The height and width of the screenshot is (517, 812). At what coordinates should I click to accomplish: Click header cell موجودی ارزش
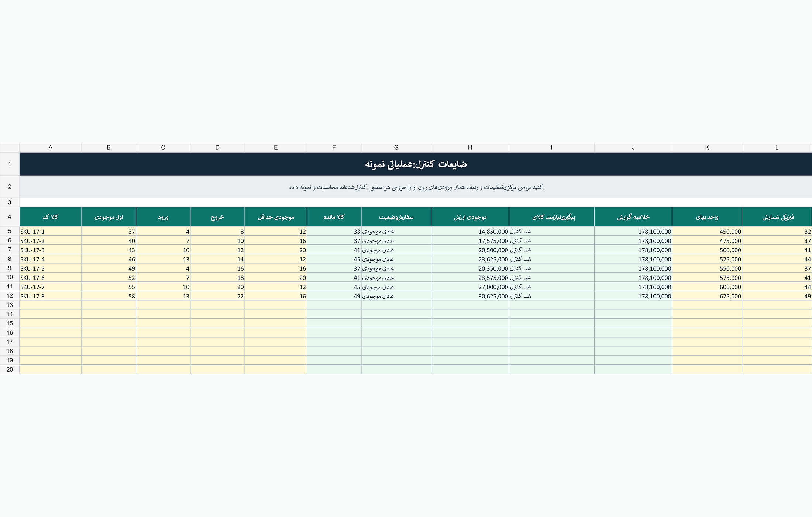470,217
